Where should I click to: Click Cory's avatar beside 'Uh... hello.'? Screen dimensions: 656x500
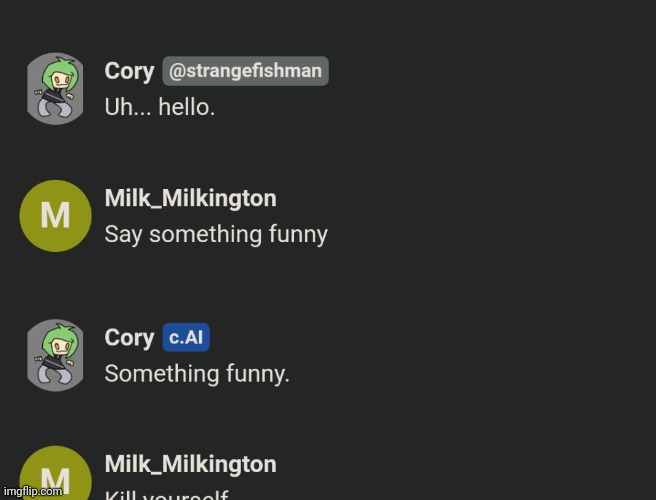tap(55, 89)
